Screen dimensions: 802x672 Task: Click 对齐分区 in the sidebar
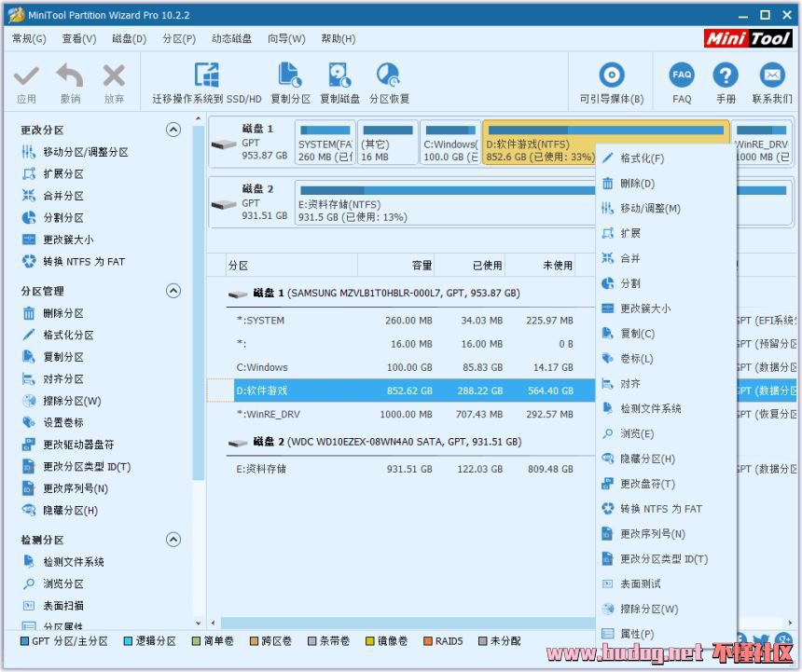52,379
